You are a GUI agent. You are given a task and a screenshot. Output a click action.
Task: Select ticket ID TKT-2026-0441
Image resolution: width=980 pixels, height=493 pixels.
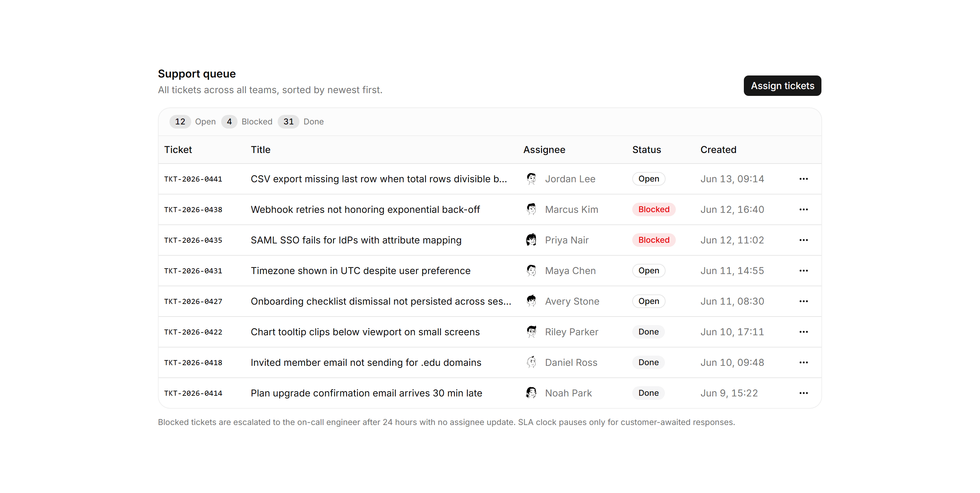point(193,179)
